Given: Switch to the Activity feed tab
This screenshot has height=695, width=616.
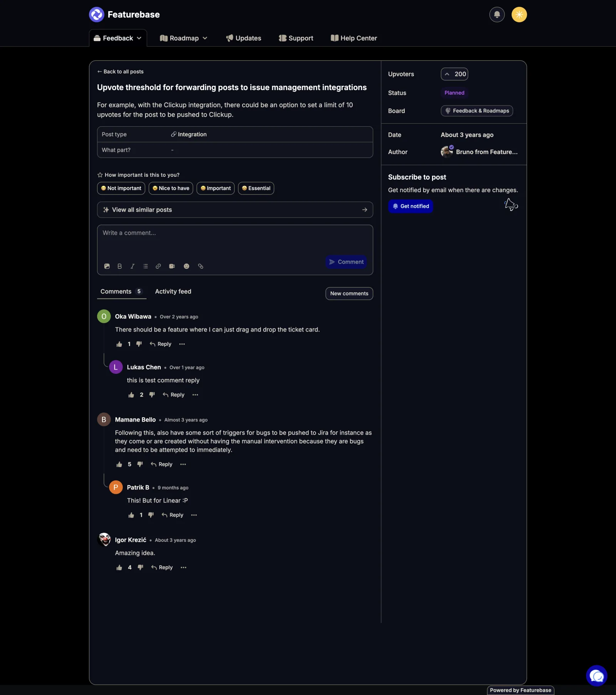Looking at the screenshot, I should click(x=173, y=291).
